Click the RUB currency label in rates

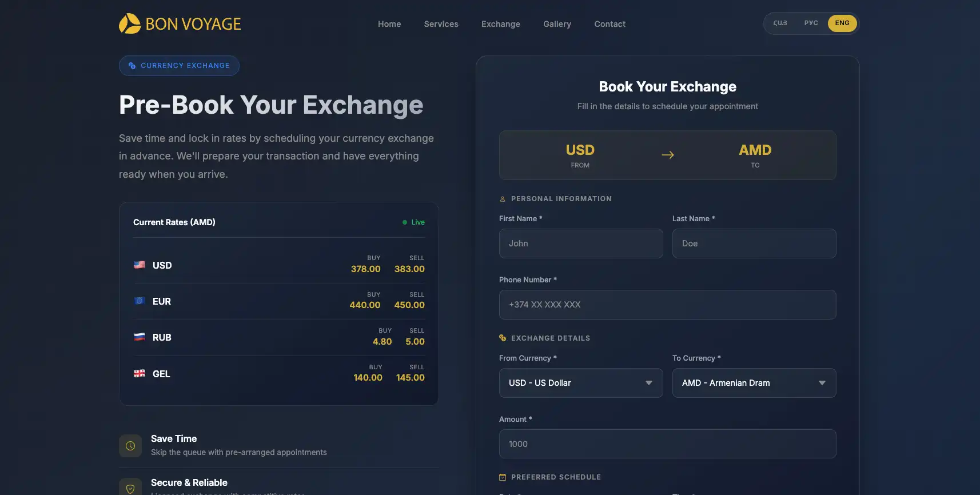pyautogui.click(x=162, y=337)
